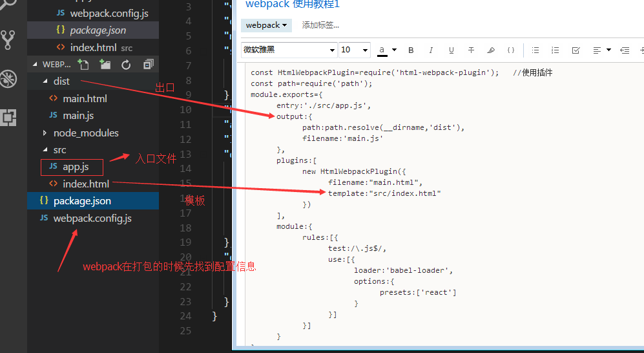644x353 pixels.
Task: Collapse all folders in explorer
Action: 149,64
